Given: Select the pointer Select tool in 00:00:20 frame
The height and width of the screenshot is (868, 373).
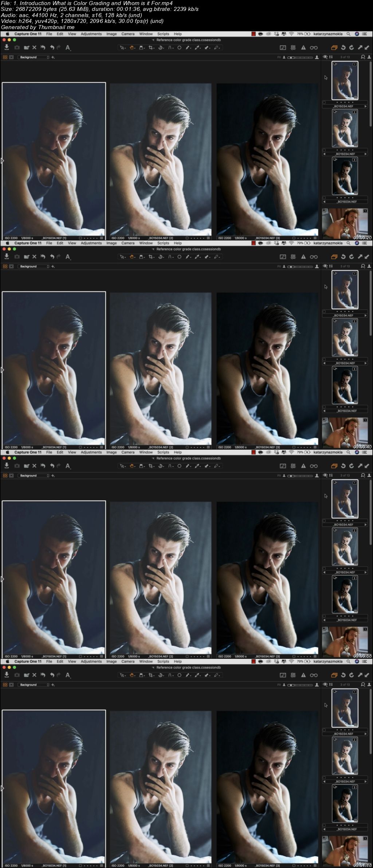Looking at the screenshot, I should [x=123, y=48].
